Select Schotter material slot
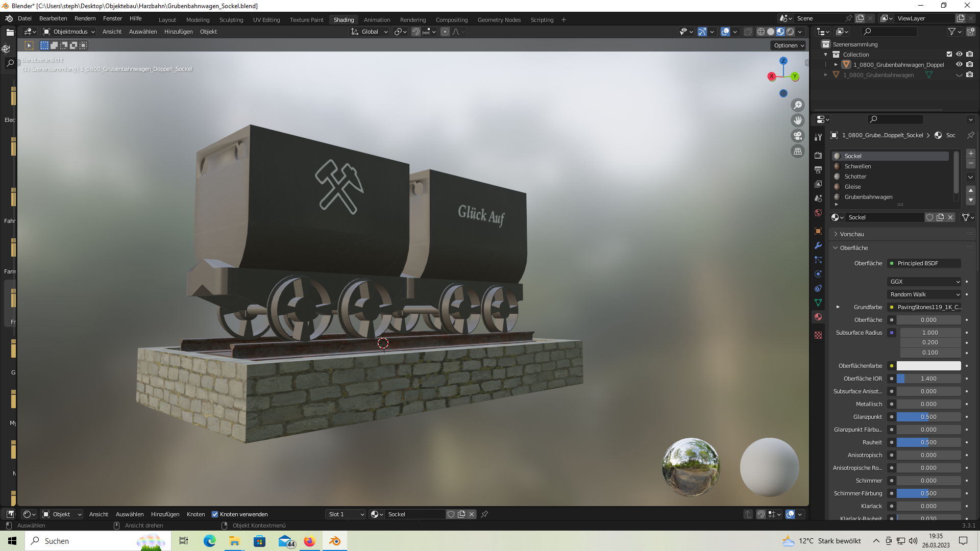980x551 pixels. point(855,177)
